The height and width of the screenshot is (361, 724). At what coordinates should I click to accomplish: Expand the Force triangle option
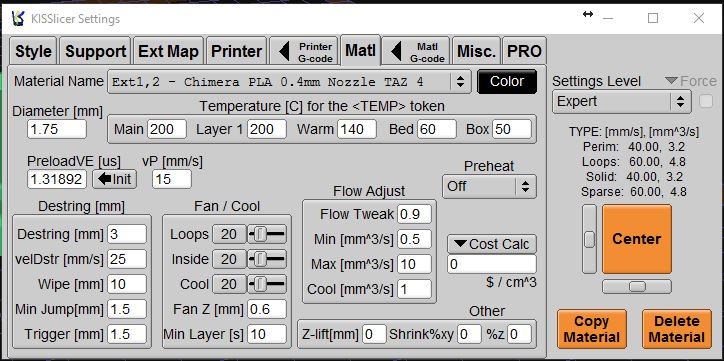tap(671, 81)
